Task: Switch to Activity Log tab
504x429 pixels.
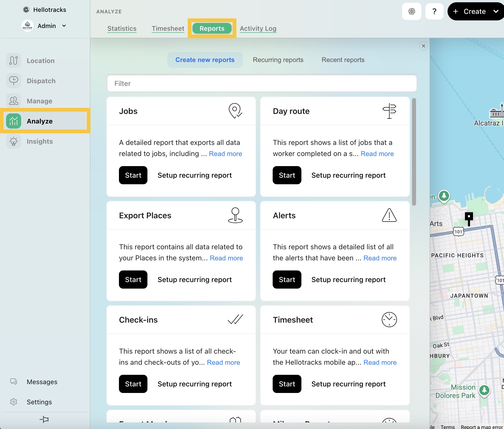Action: (258, 28)
